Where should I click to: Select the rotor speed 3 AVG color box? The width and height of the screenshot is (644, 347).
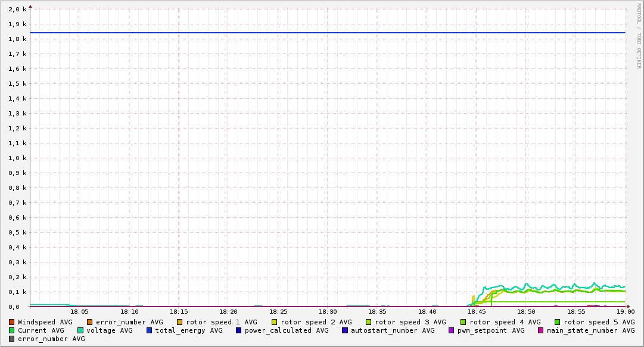(x=368, y=322)
